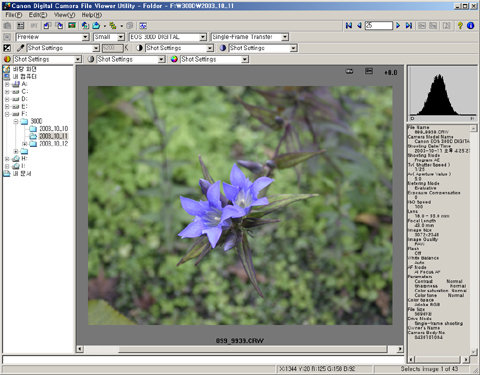480x375 pixels.
Task: Click the second small icon above the preview image
Action: [x=369, y=71]
